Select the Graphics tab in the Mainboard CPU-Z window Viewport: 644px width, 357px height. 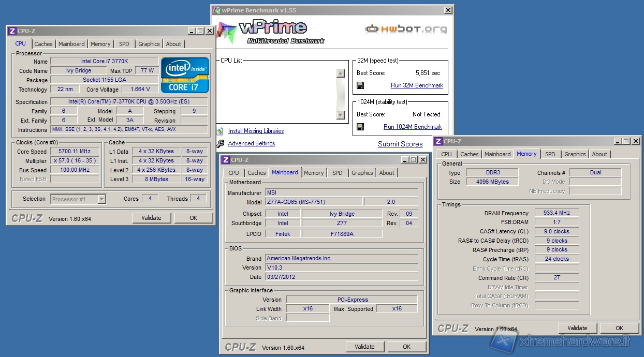[x=362, y=173]
